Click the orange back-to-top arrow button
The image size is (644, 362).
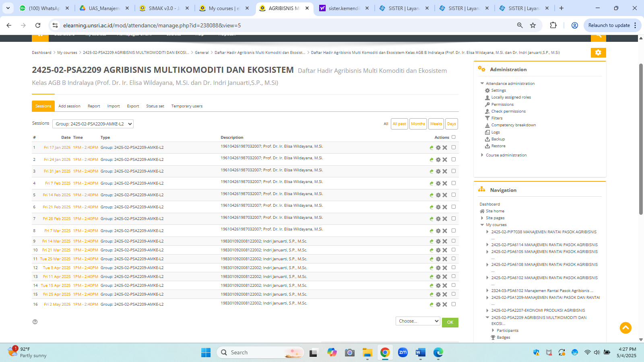click(625, 328)
